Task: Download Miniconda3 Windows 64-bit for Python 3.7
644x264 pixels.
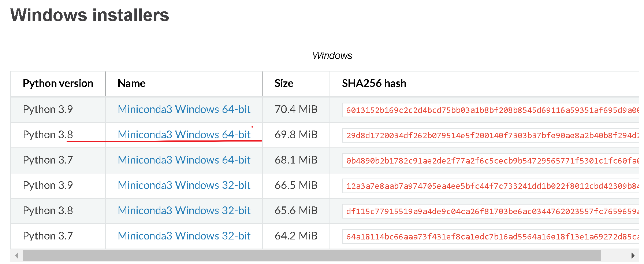Action: click(x=184, y=160)
